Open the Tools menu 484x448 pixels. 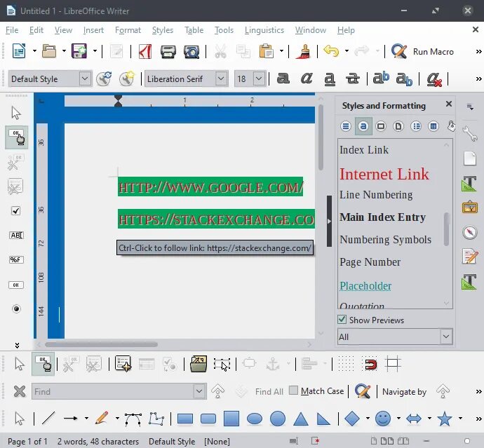[224, 30]
